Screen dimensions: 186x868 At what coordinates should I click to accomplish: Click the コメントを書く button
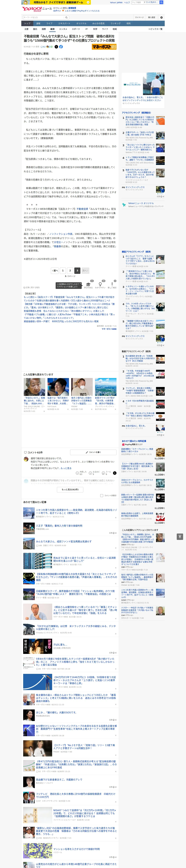point(93,452)
